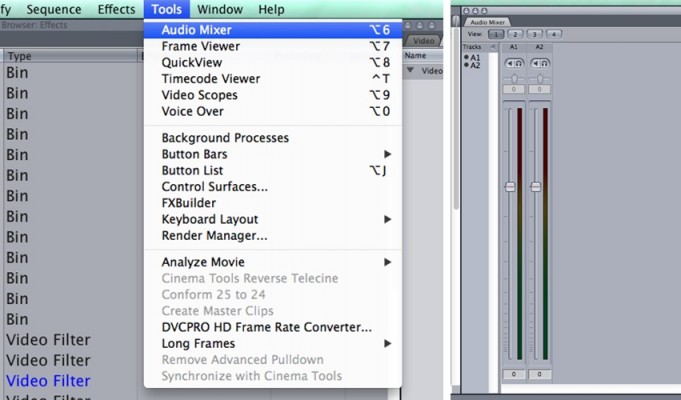Click the A1 pan value field

pyautogui.click(x=514, y=89)
